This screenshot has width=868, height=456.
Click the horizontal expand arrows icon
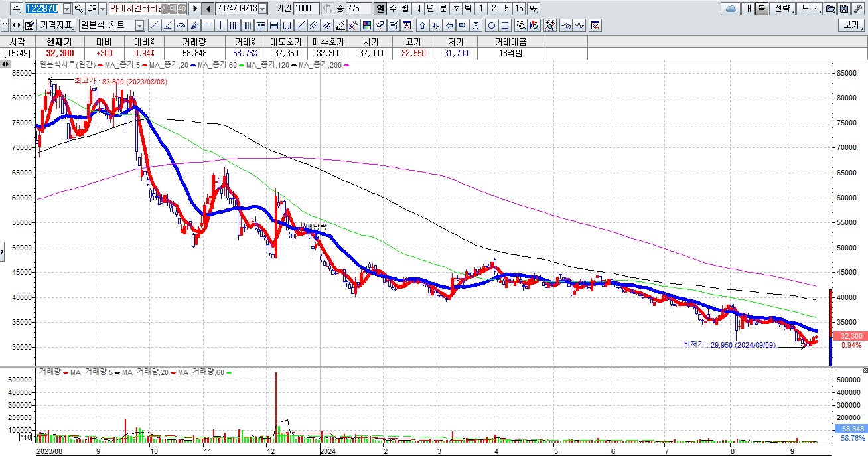pyautogui.click(x=16, y=25)
